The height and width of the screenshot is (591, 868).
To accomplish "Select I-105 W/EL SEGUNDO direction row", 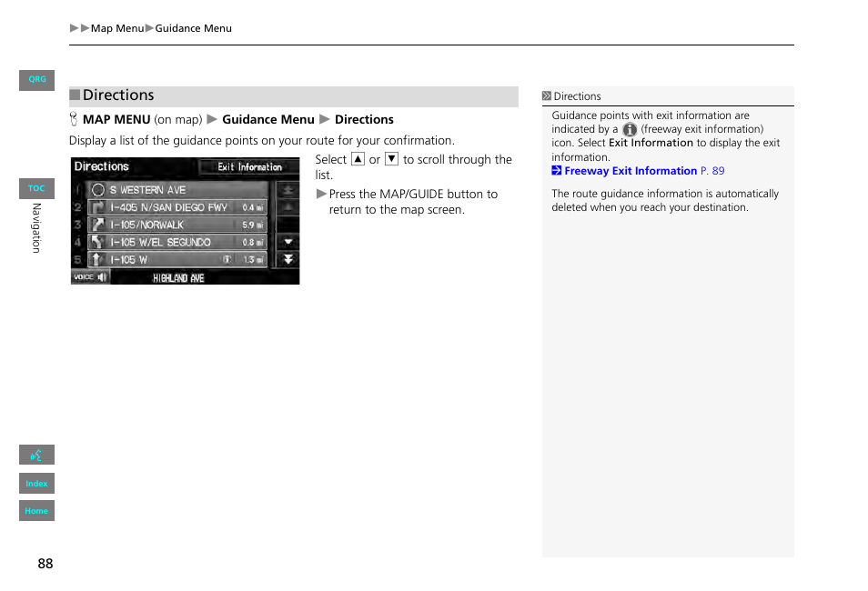I will click(x=177, y=242).
